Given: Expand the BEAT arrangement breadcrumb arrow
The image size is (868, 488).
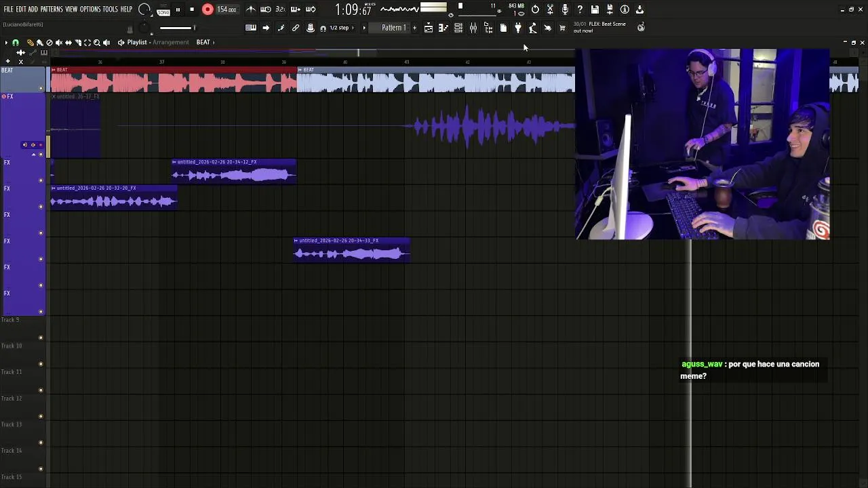Looking at the screenshot, I should [x=214, y=42].
